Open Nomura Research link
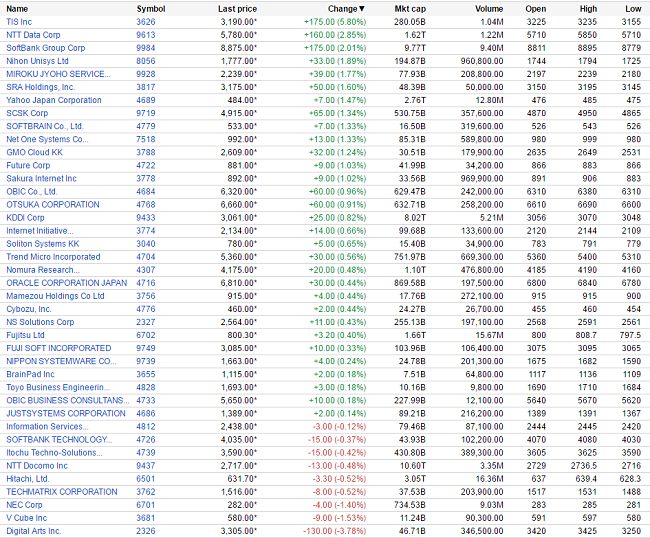The image size is (650, 538). [43, 270]
